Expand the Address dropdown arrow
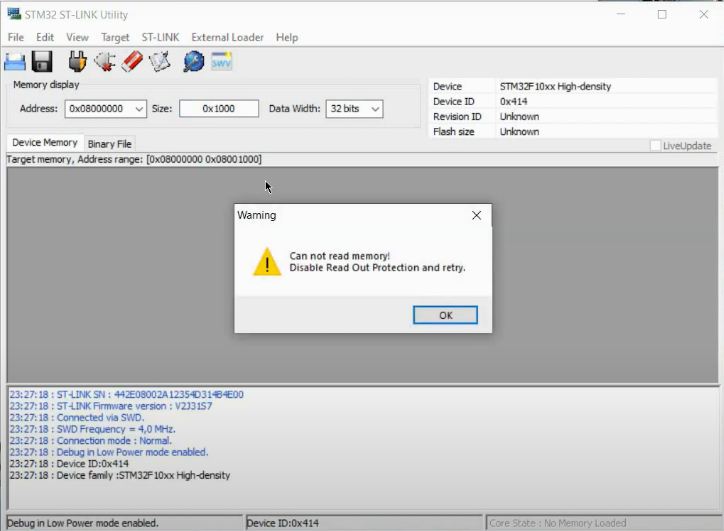Screen dimensions: 724x531 (138, 109)
